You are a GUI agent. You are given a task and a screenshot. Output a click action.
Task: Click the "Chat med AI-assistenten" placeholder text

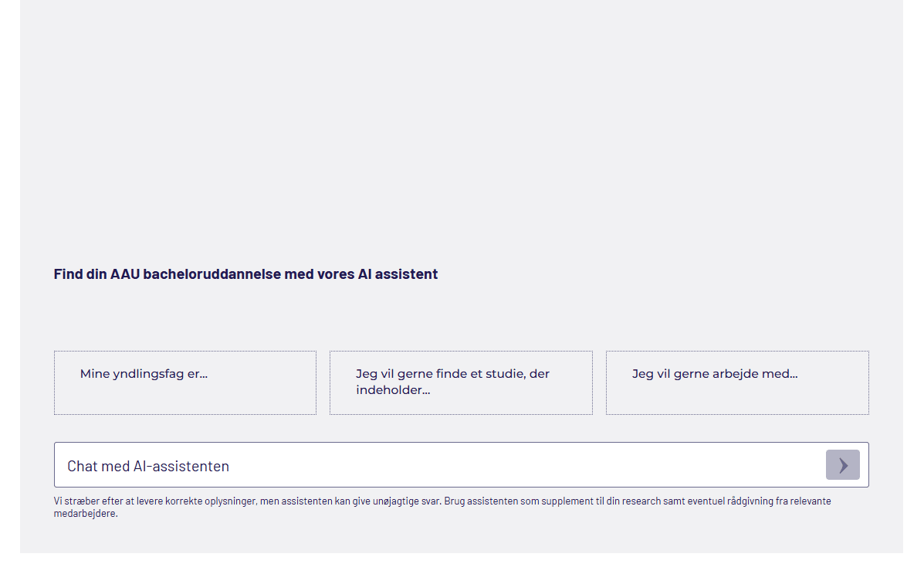tap(148, 466)
